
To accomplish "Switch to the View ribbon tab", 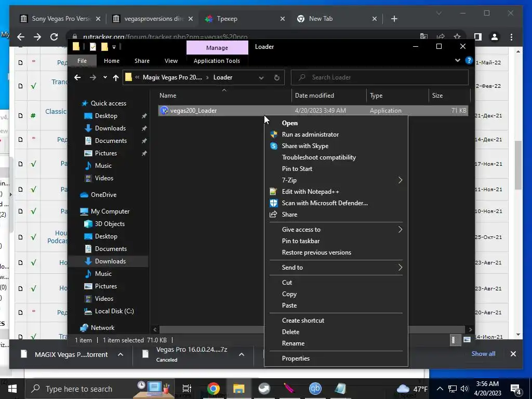I will pyautogui.click(x=170, y=61).
